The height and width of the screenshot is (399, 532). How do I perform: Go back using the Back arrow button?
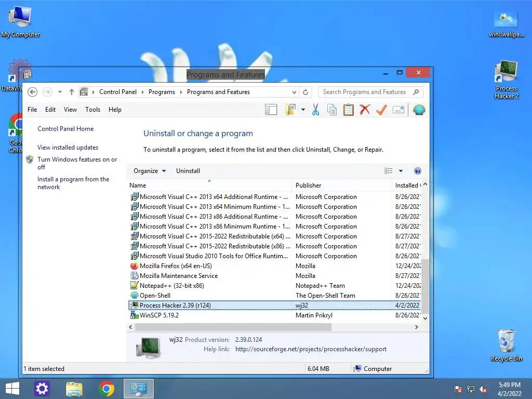click(33, 92)
